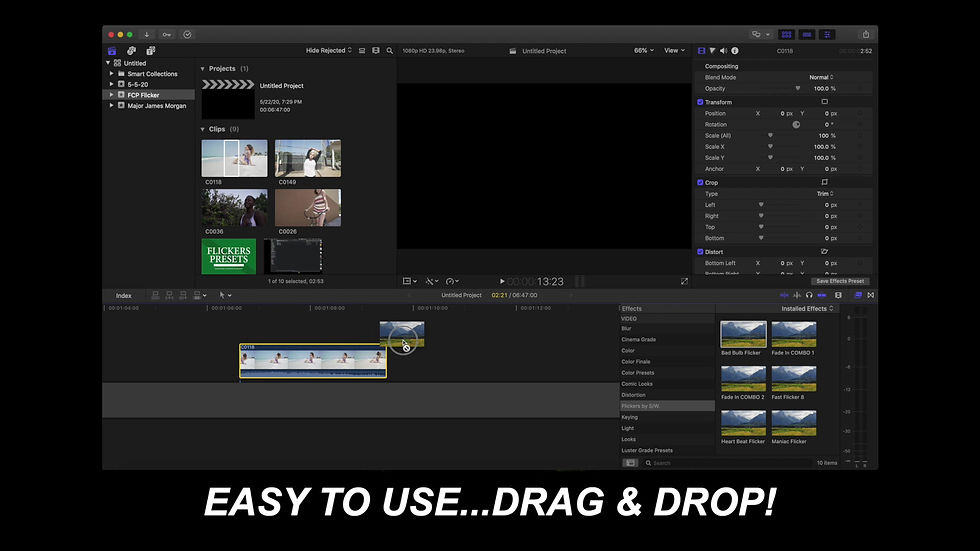This screenshot has height=551, width=980.
Task: Click the Transform on-screen controls icon
Action: tap(824, 102)
